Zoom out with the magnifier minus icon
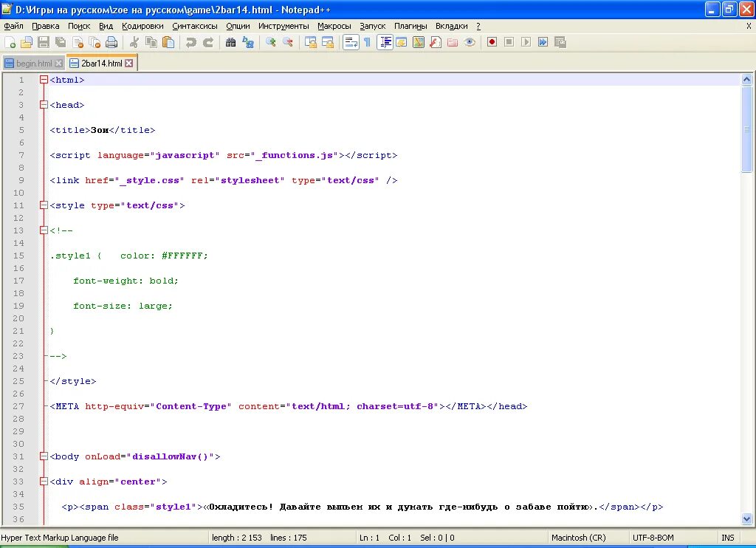 coord(288,42)
